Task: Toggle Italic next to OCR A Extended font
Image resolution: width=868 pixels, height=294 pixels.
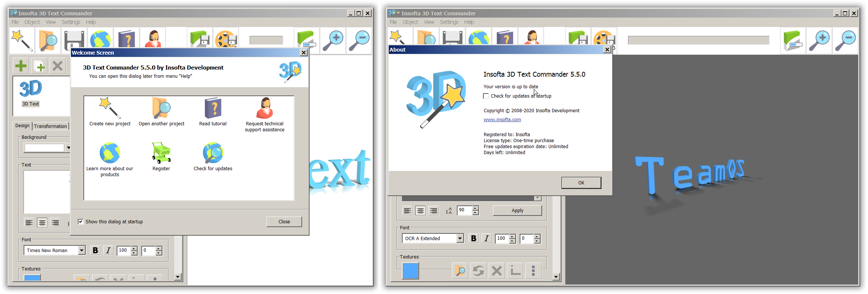Action: pyautogui.click(x=487, y=238)
